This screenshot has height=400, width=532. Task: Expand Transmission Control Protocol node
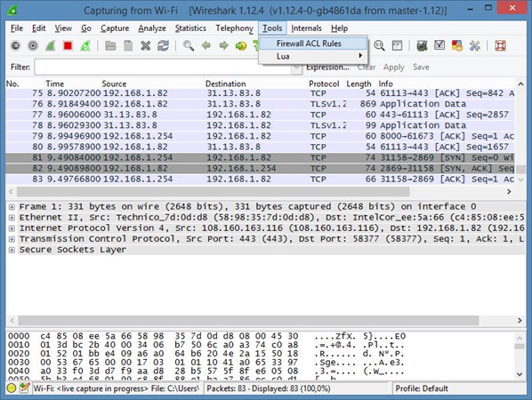pyautogui.click(x=12, y=239)
